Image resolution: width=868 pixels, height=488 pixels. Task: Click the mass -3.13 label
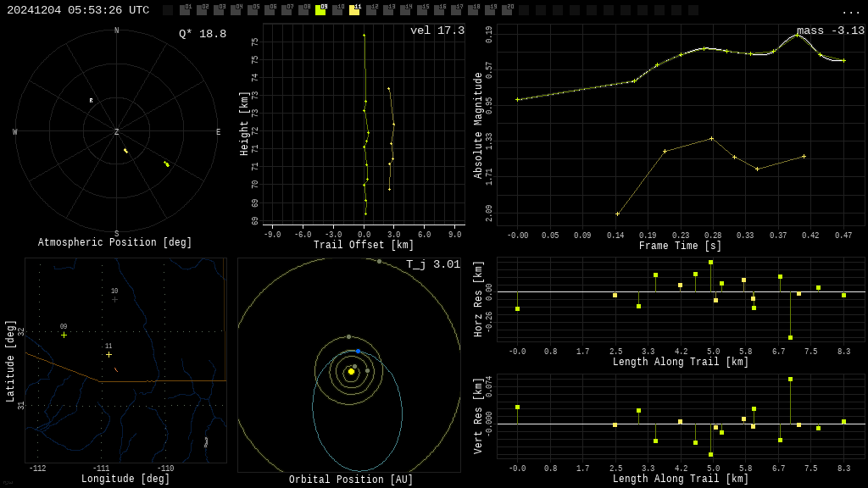(830, 30)
